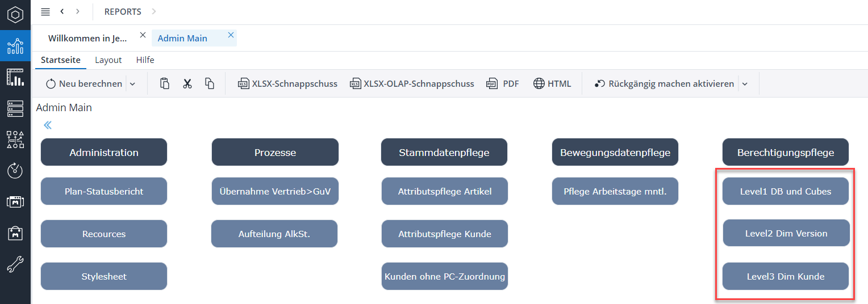
Task: Click the Paste clipboard toolbar icon
Action: [165, 84]
